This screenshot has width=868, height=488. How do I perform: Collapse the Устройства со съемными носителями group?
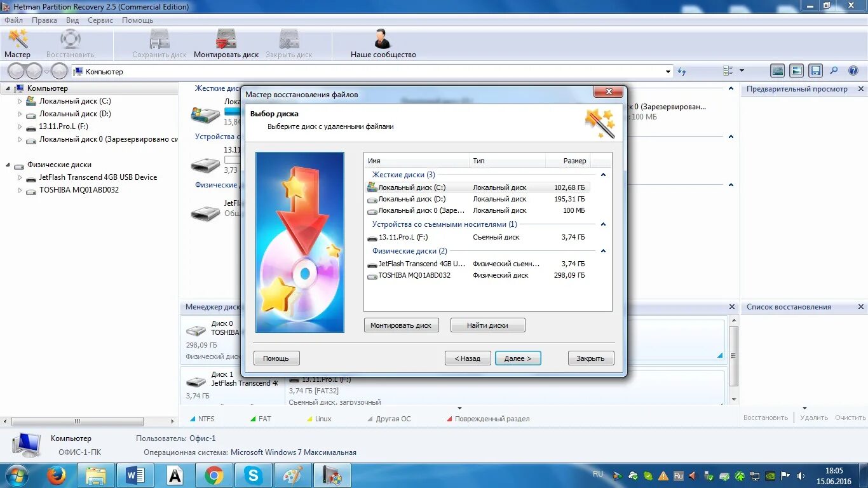(603, 224)
